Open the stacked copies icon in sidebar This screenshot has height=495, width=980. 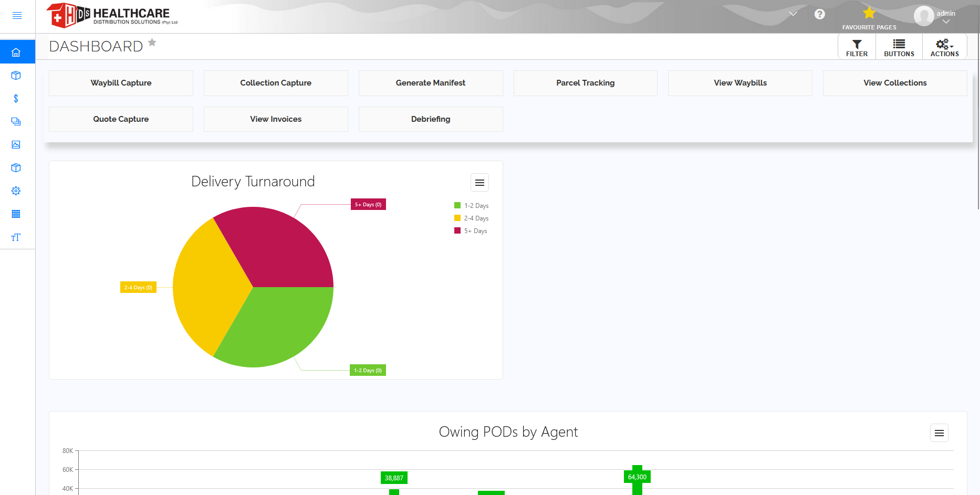pos(16,121)
